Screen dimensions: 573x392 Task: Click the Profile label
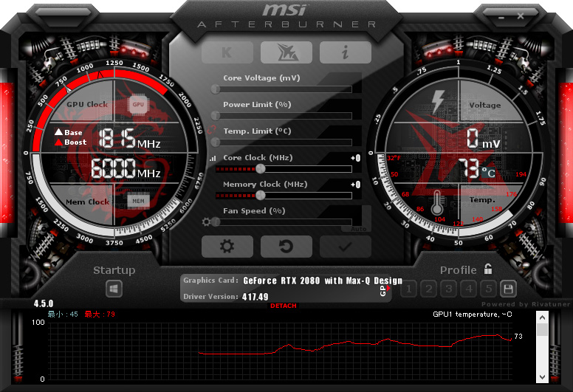pyautogui.click(x=459, y=270)
